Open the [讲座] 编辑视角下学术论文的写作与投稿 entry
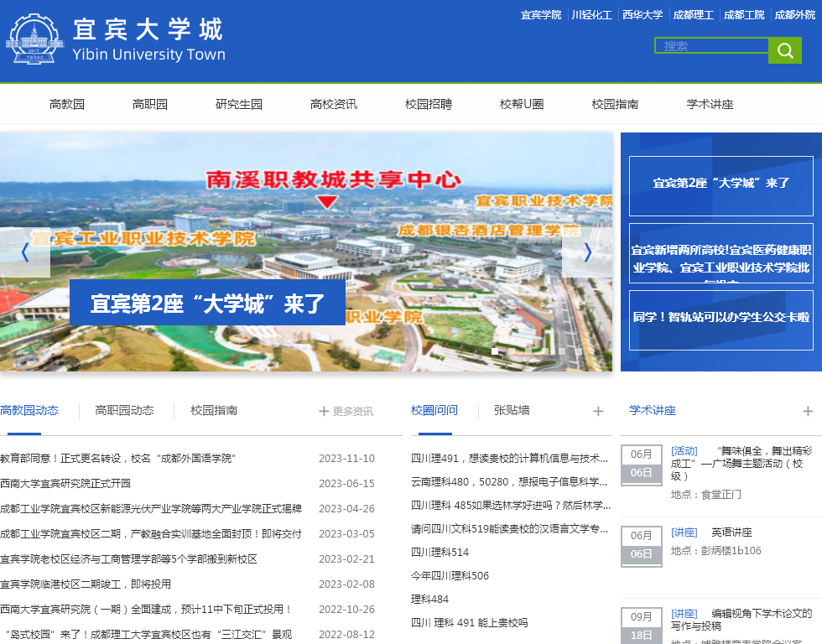The width and height of the screenshot is (822, 644). coord(741,620)
